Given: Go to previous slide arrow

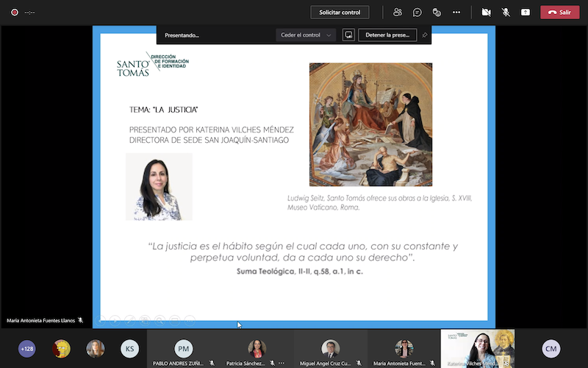Looking at the screenshot, I should (100, 320).
